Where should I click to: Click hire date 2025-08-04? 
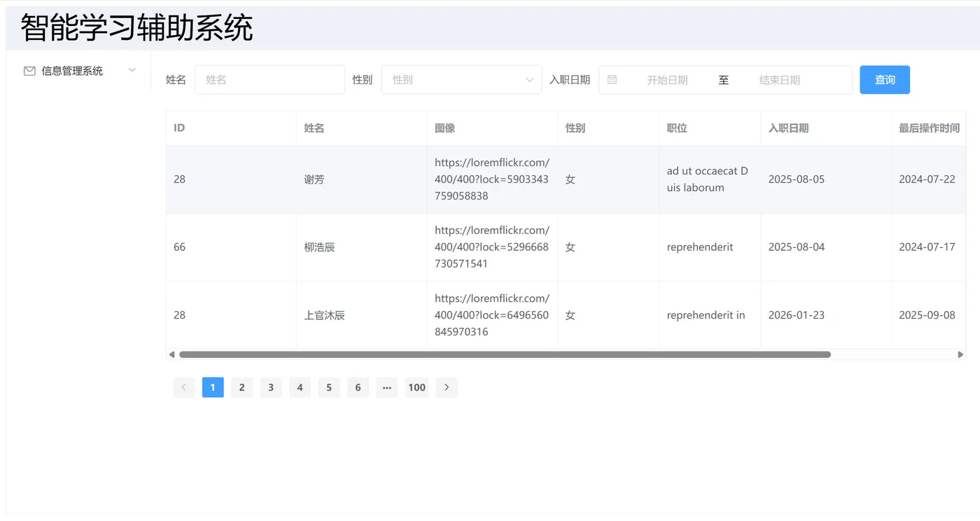click(x=797, y=247)
